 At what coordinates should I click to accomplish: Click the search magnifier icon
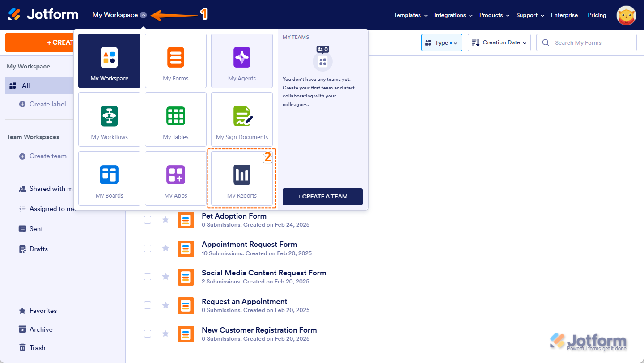[546, 42]
